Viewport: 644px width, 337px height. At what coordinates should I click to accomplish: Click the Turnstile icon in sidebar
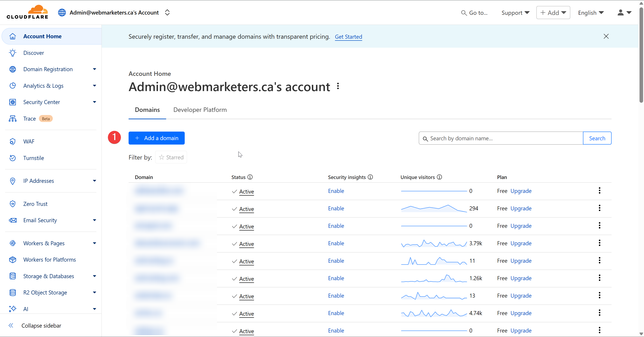coord(13,158)
